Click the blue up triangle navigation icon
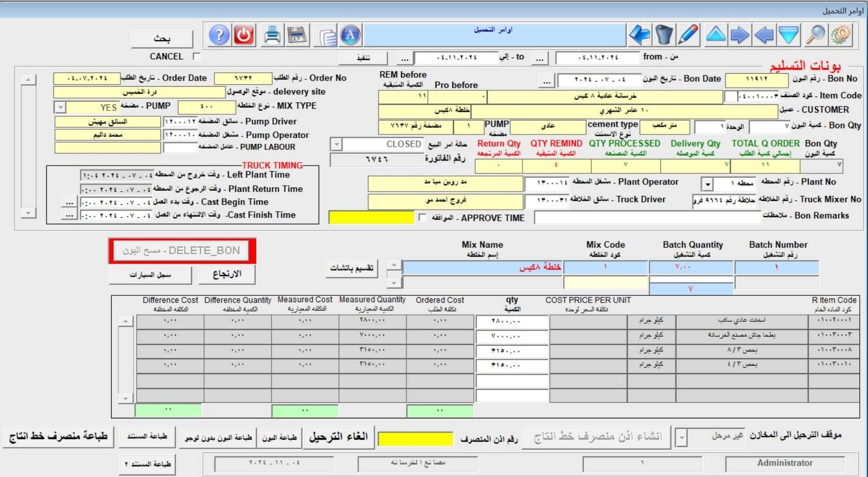868x477 pixels. tap(716, 35)
